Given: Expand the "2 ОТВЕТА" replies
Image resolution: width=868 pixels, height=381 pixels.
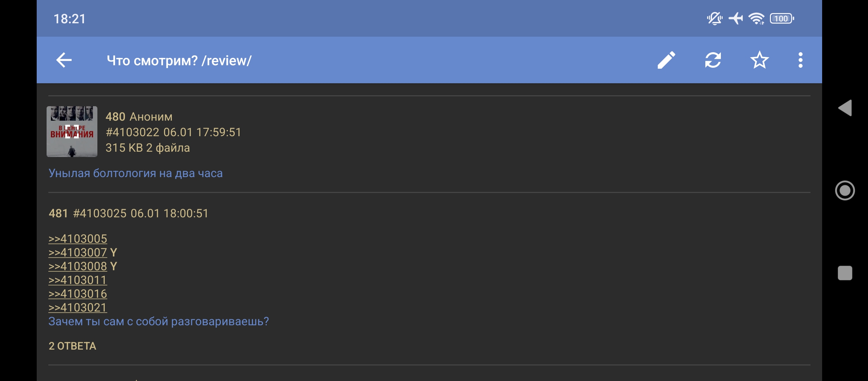Looking at the screenshot, I should pyautogui.click(x=72, y=346).
